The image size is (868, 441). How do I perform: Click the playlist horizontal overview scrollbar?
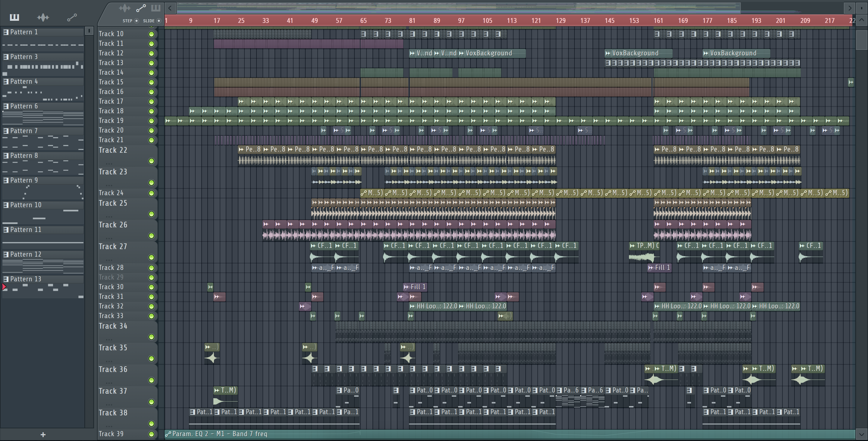click(x=458, y=8)
